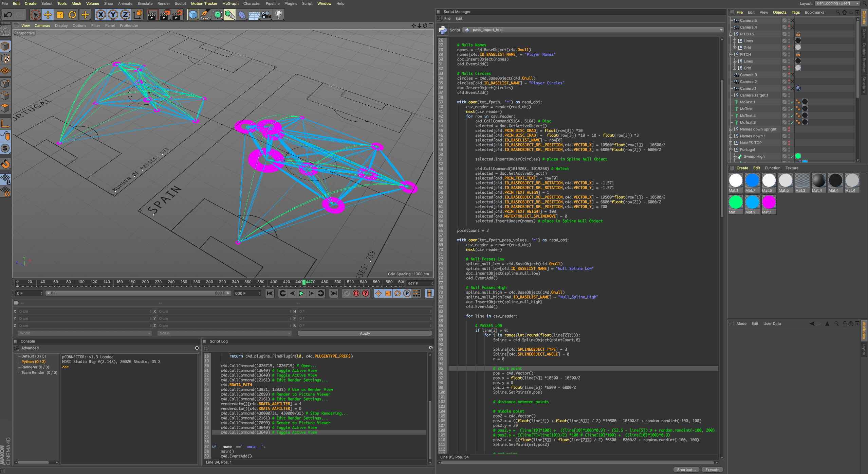Toggle Z axis lock

click(125, 15)
